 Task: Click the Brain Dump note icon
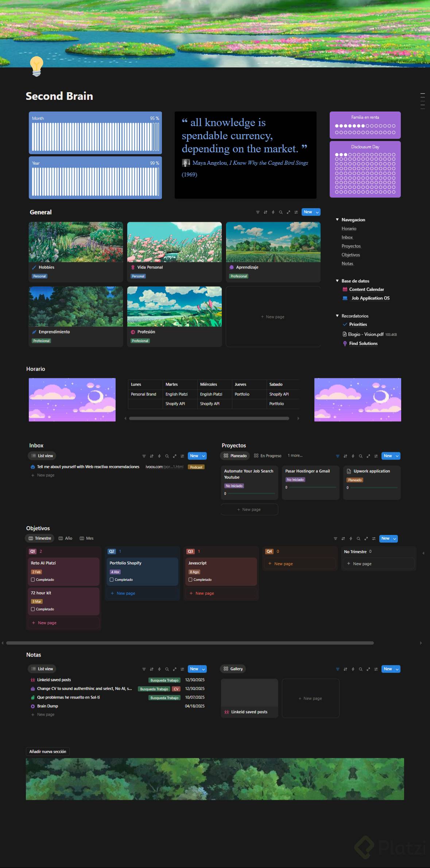point(33,706)
